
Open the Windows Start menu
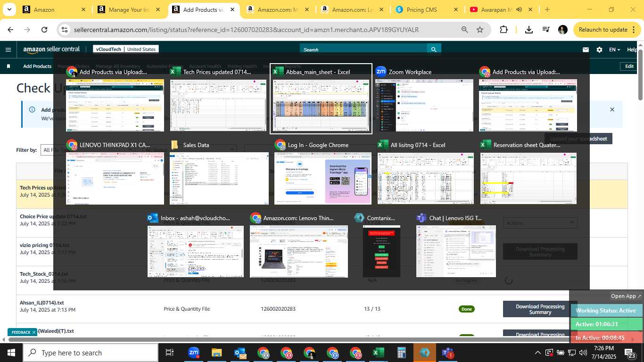[11, 353]
